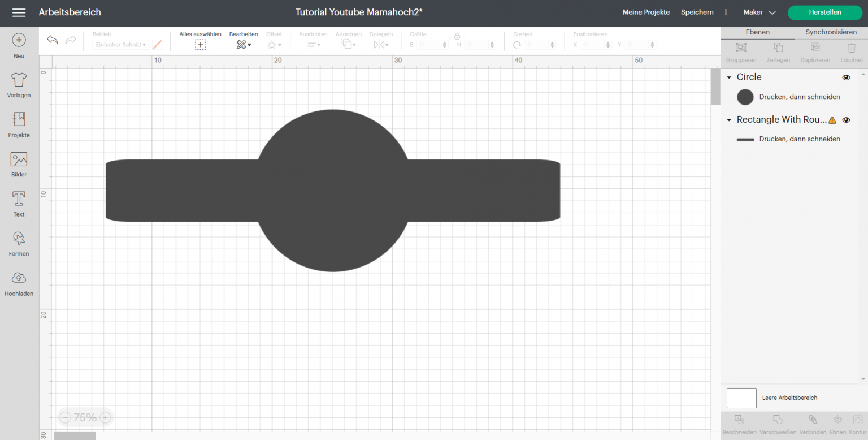Open the Bearbeiten edit dropdown

(x=244, y=45)
